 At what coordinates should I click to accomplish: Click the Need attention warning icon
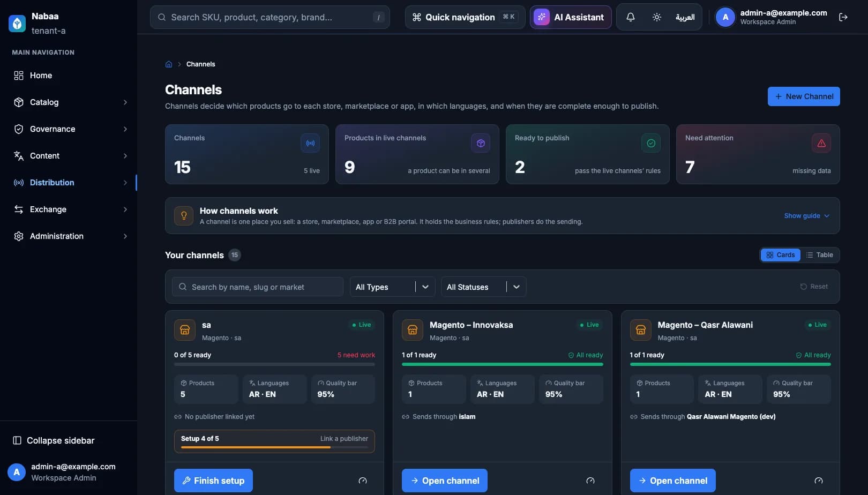pyautogui.click(x=821, y=143)
